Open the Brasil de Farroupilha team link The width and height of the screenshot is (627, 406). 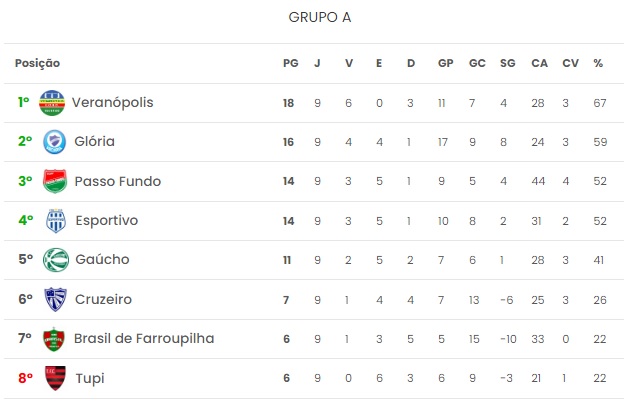click(144, 338)
